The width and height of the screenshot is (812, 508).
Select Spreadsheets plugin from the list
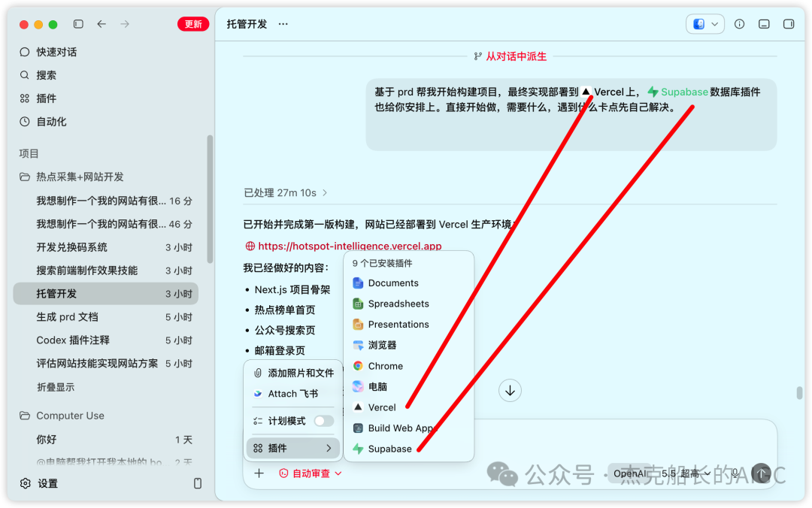[x=408, y=304]
